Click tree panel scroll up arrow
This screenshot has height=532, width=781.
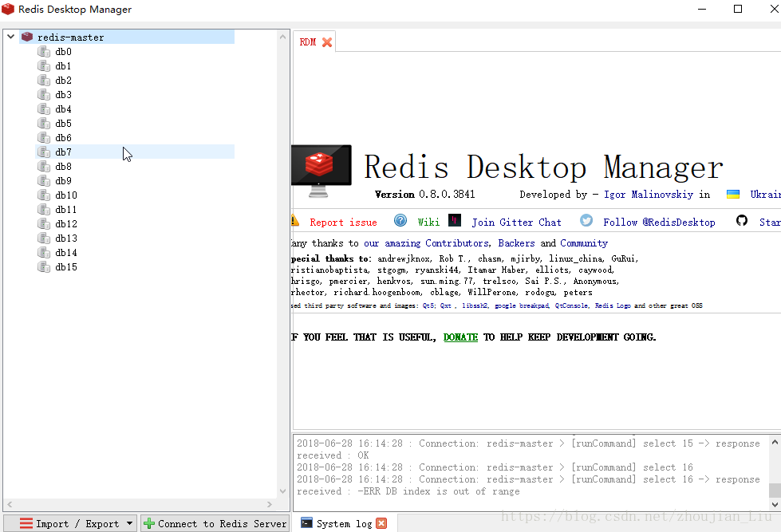click(282, 37)
